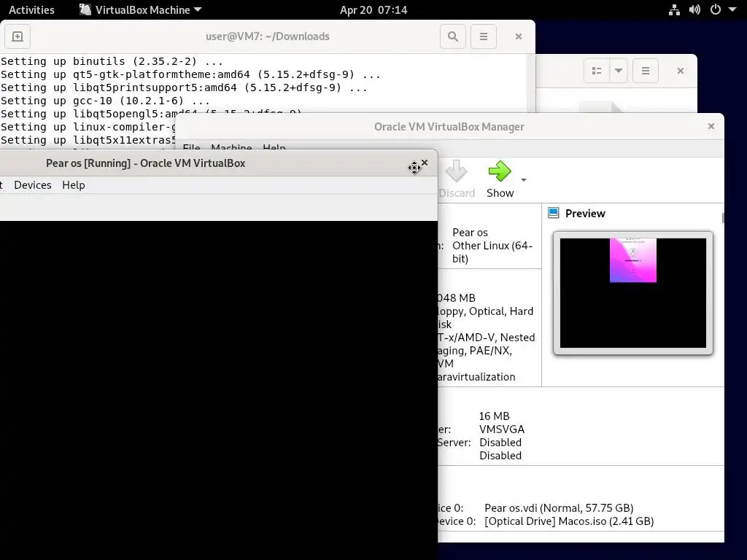Click the Macos.iso optical drive entry
The width and height of the screenshot is (747, 560).
pos(569,521)
